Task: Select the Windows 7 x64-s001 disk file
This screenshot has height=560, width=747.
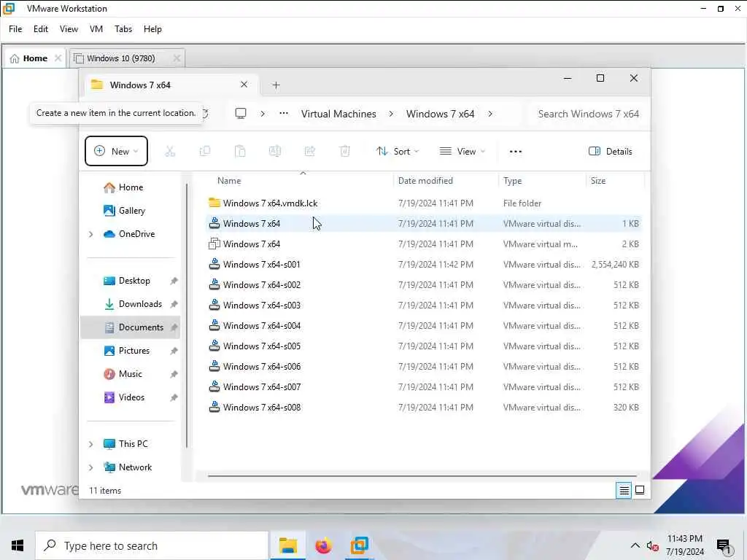Action: 424,264
